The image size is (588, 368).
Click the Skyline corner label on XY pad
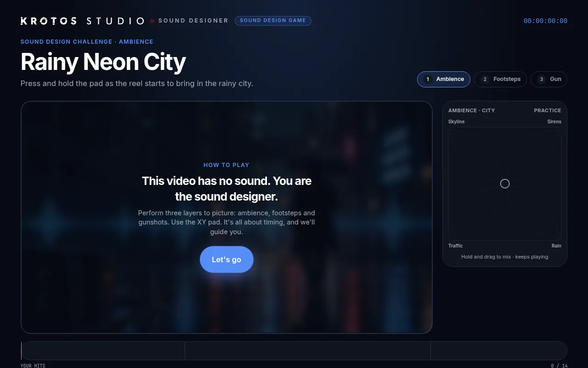(457, 121)
